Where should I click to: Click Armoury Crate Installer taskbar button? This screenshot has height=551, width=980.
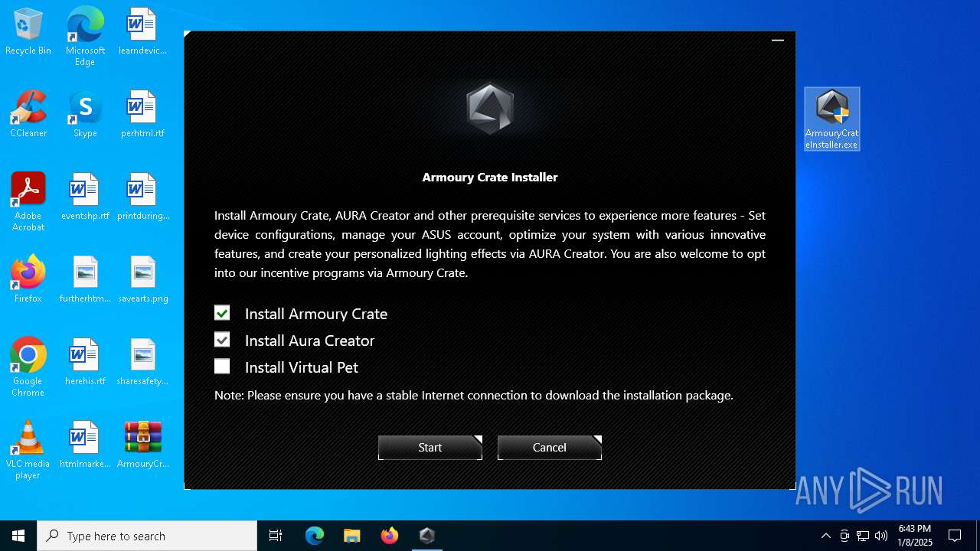click(427, 536)
